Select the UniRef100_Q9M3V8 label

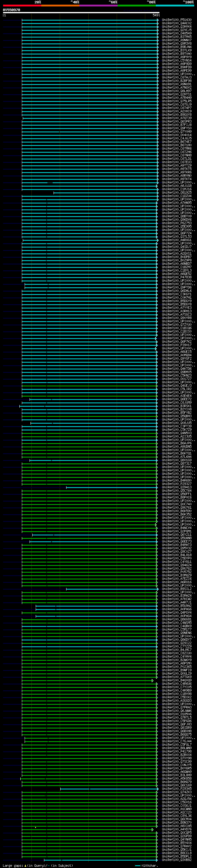pos(177,43)
